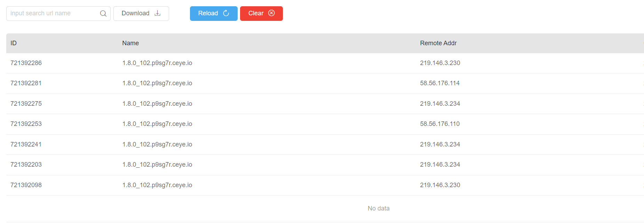
Task: Click the clear circled-x icon
Action: click(x=271, y=13)
